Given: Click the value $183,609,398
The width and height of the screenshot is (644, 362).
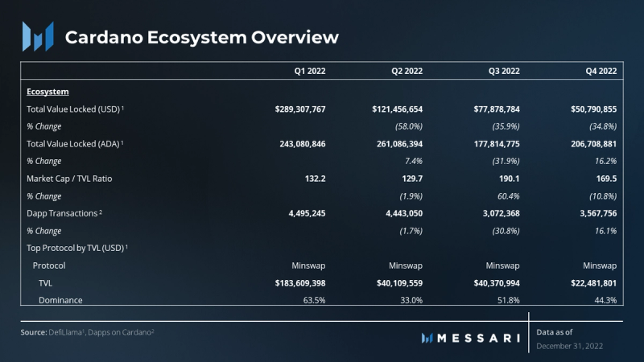Looking at the screenshot, I should tap(300, 283).
